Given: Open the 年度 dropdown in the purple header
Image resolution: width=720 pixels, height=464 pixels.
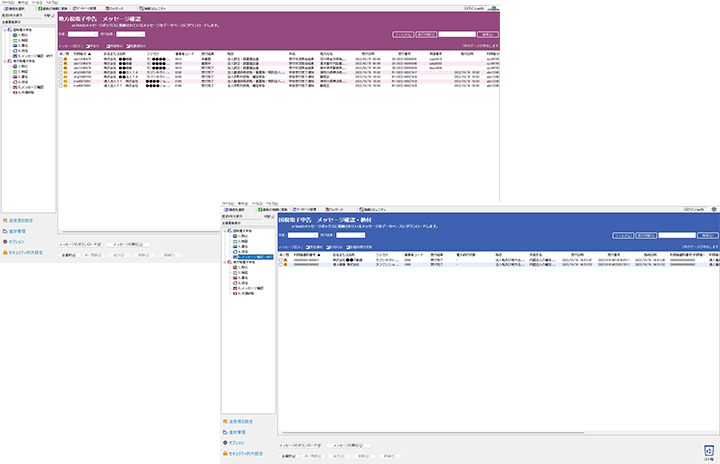Looking at the screenshot, I should [83, 34].
